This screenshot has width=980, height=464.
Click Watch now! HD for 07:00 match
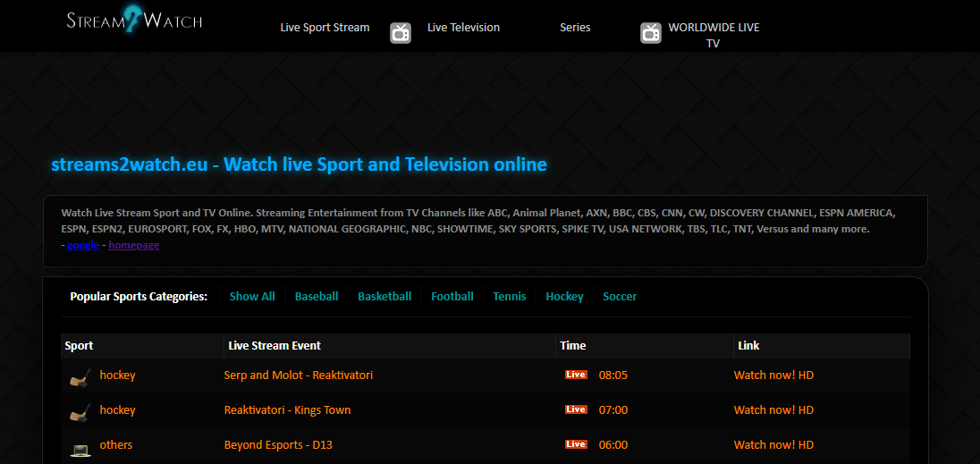point(773,410)
